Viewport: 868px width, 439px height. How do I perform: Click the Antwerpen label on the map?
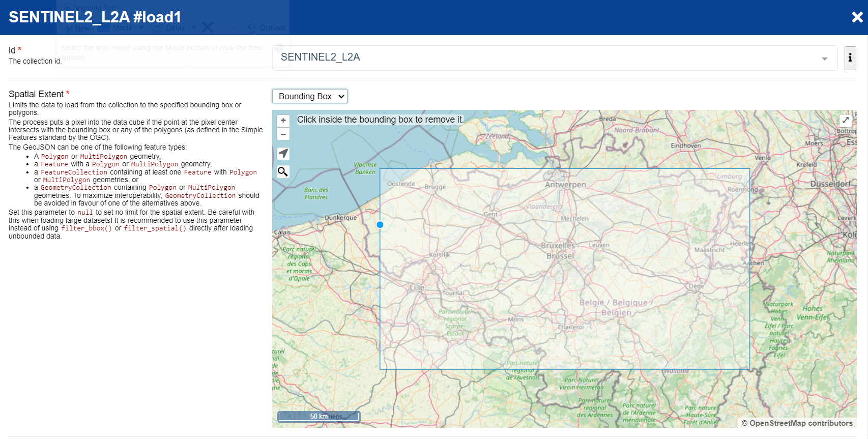click(565, 185)
